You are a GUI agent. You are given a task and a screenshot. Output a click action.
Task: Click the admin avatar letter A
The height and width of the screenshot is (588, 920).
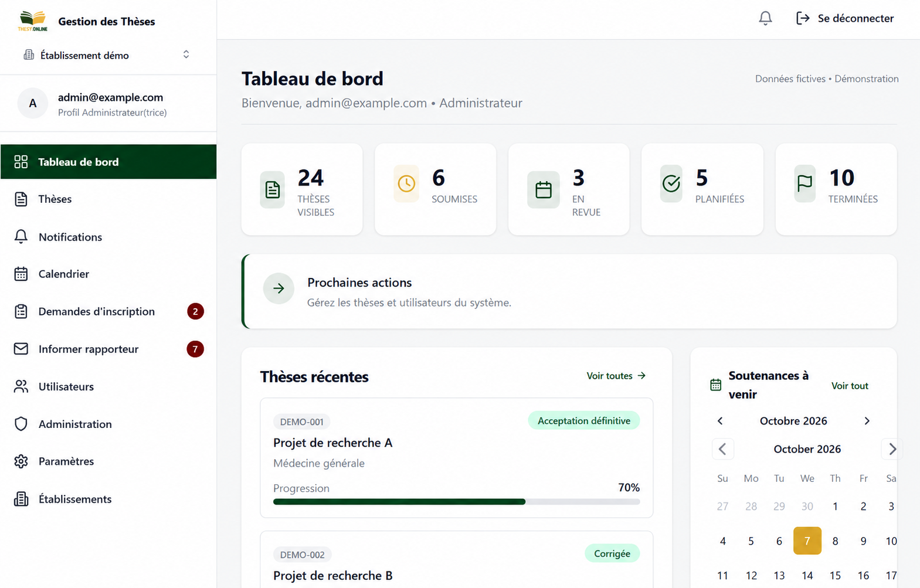click(33, 103)
